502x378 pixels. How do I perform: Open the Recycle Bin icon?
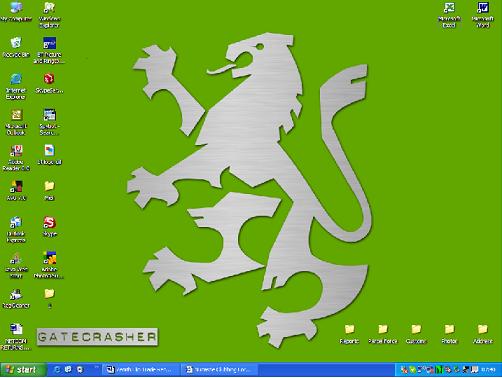coord(16,47)
